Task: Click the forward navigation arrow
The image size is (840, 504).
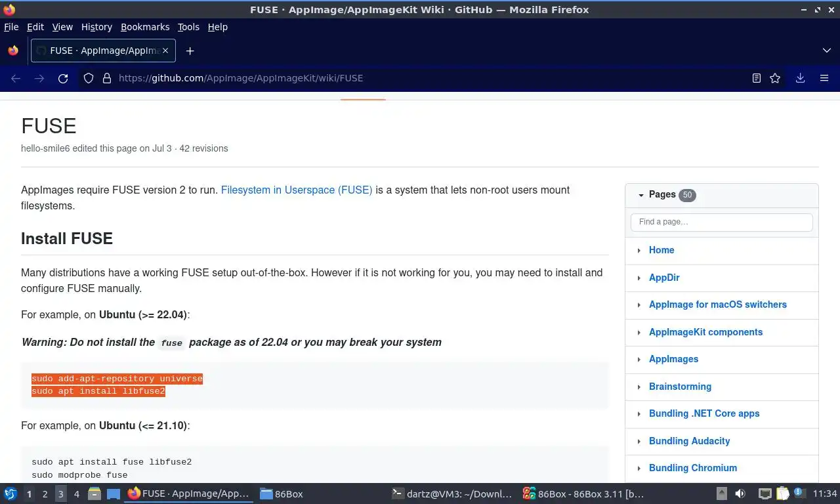Action: point(39,78)
